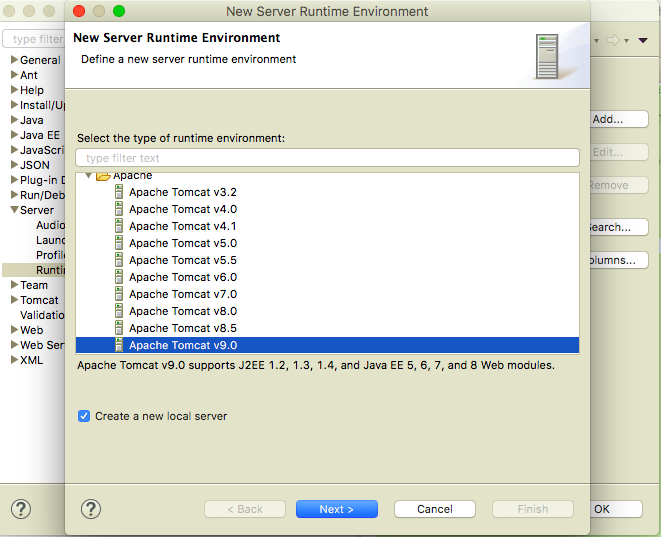Select Apache Tomcat v4.0
Image resolution: width=661 pixels, height=537 pixels.
coord(183,209)
